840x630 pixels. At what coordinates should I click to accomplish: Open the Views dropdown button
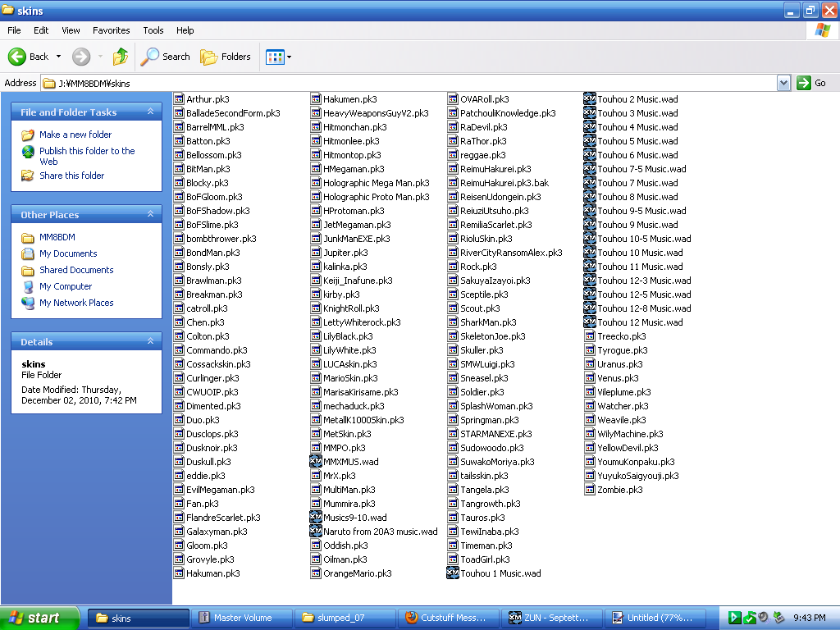click(x=278, y=57)
